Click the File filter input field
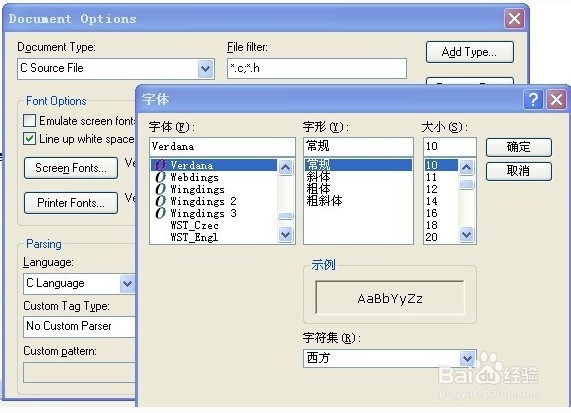Viewport: 571px width, 413px height. (317, 68)
